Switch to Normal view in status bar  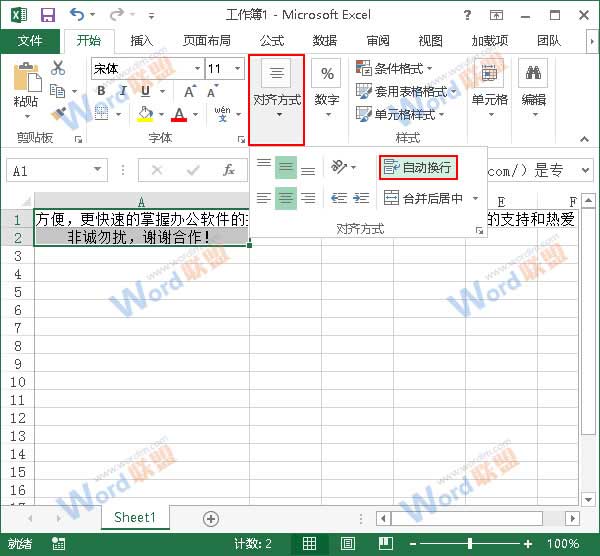coord(309,543)
